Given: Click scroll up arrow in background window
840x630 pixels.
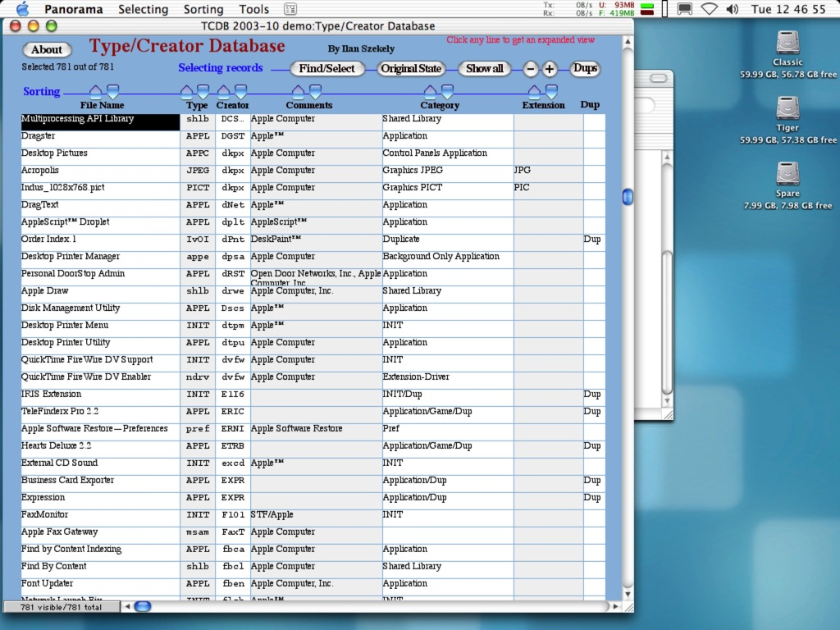Looking at the screenshot, I should click(667, 157).
